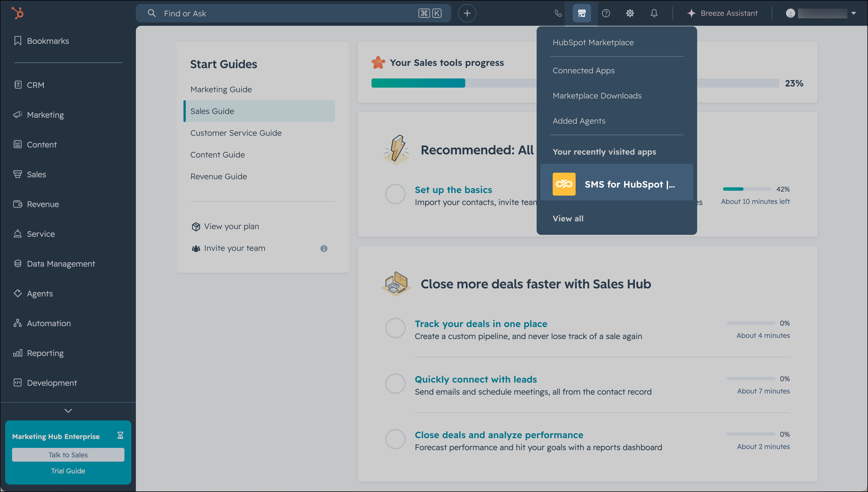Select Connected Apps in the menu
Image resolution: width=868 pixels, height=492 pixels.
tap(583, 71)
